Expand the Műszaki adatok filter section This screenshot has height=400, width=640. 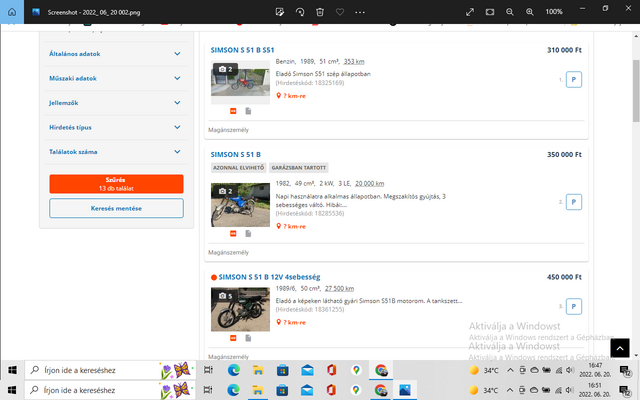(x=116, y=78)
